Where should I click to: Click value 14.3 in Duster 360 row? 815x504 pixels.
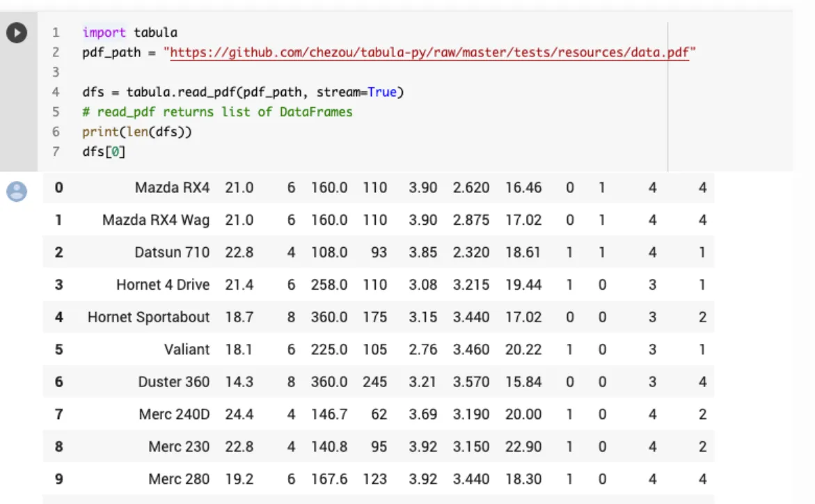(x=239, y=381)
